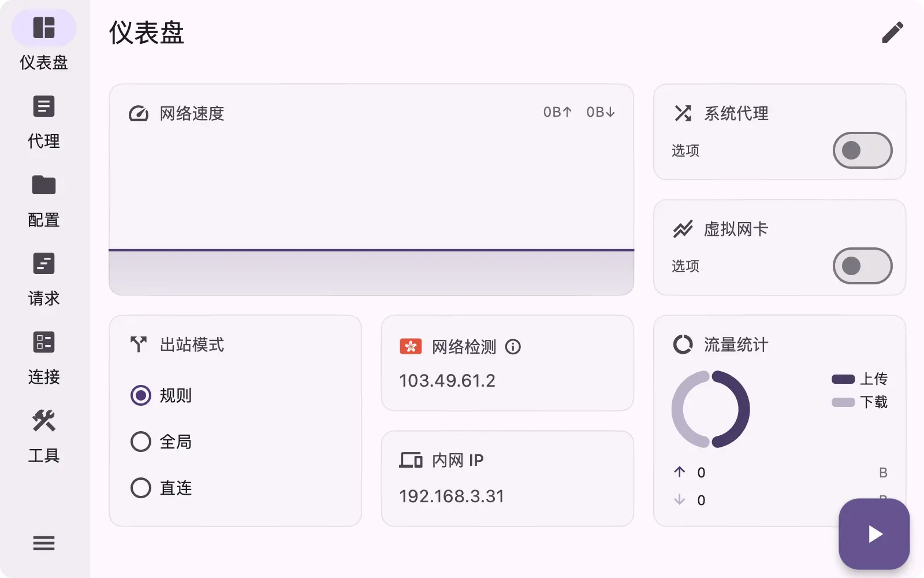Viewport: 924px width, 578px height.
Task: Click the 流量统计 donut chart icon
Action: [x=684, y=344]
